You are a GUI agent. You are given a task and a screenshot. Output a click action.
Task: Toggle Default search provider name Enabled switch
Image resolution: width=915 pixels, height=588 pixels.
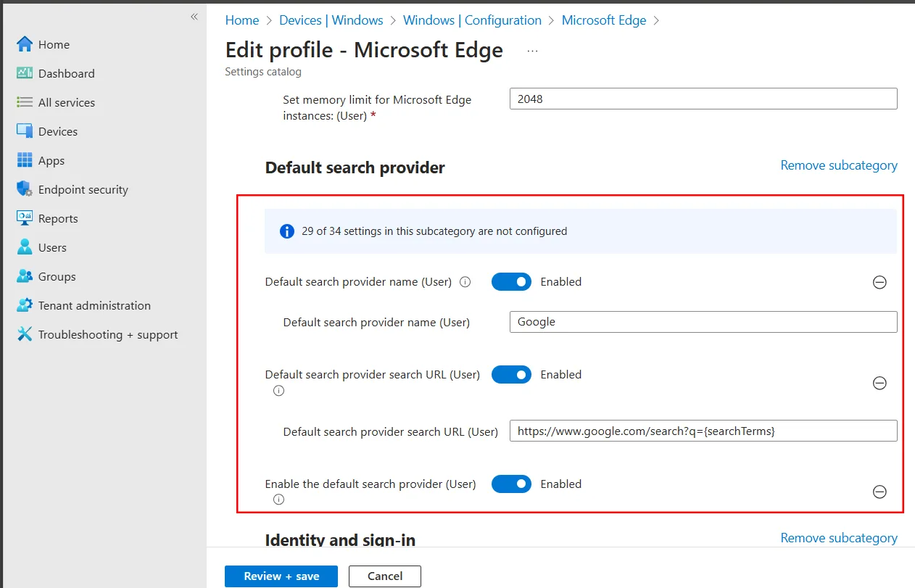(511, 282)
